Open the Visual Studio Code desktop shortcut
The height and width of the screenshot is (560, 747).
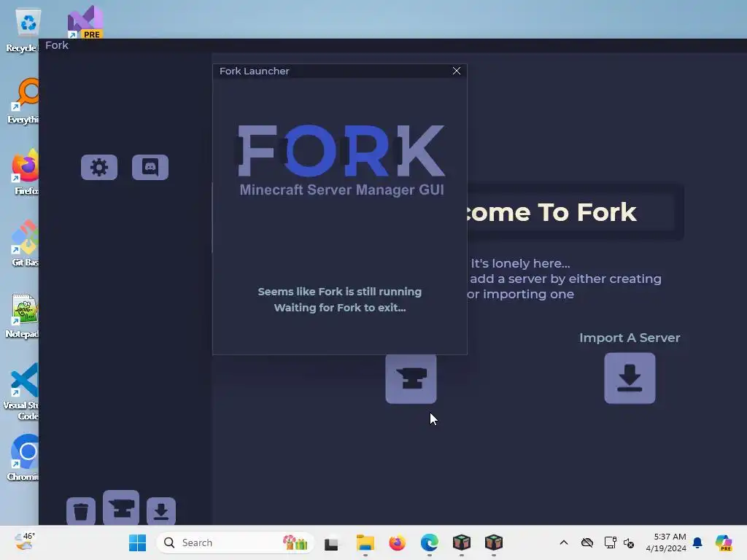click(x=22, y=392)
